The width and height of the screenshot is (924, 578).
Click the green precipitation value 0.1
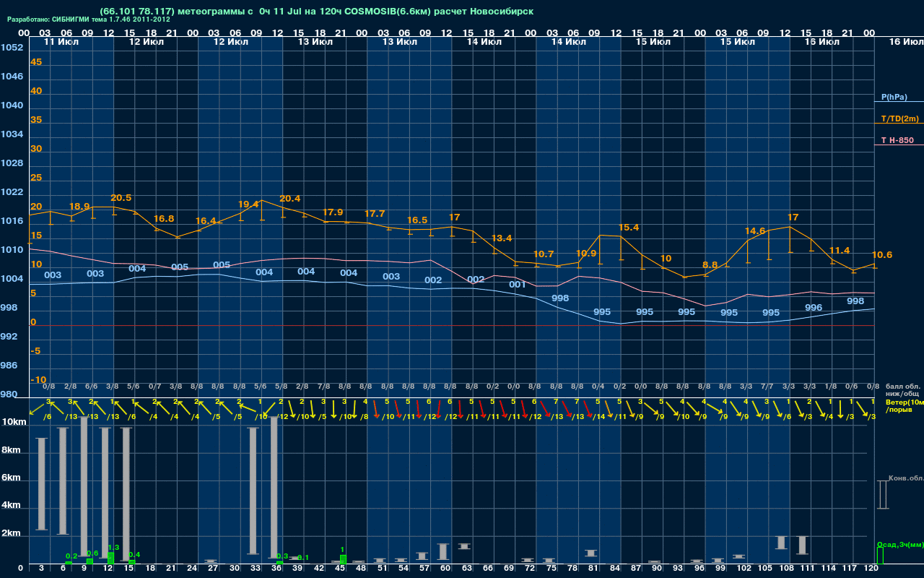[x=303, y=558]
